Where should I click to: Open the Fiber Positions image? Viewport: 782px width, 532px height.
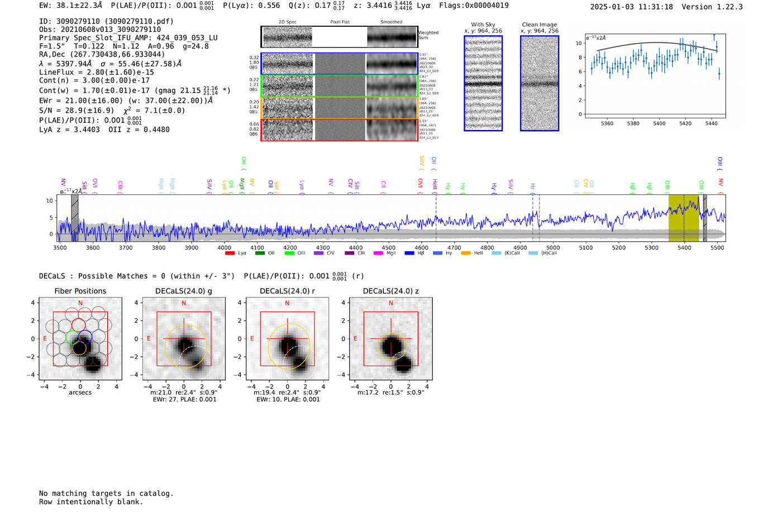(x=80, y=339)
